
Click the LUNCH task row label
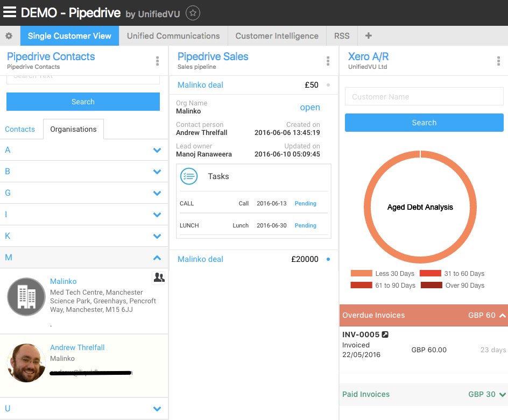tap(189, 225)
